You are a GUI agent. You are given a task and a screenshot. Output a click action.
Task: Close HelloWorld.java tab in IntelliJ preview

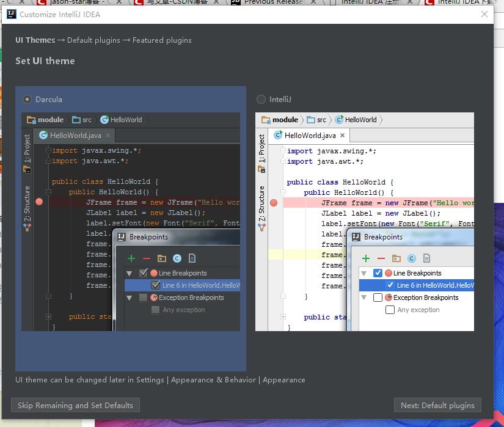pyautogui.click(x=343, y=136)
